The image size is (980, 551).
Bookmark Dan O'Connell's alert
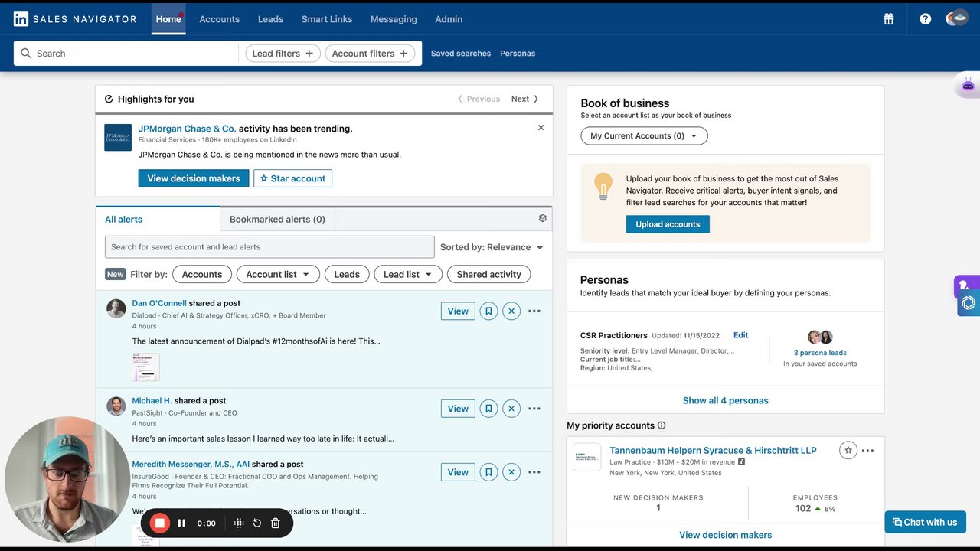point(488,311)
